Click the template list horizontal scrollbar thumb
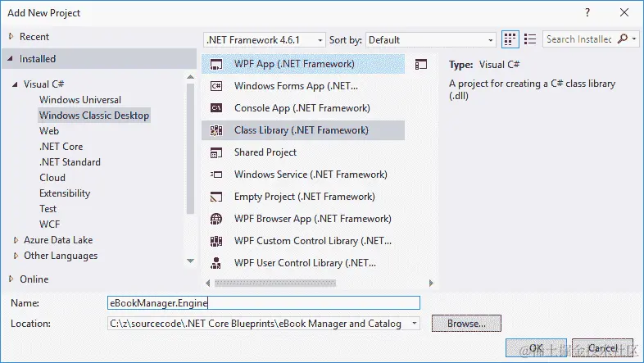The width and height of the screenshot is (644, 363). point(275,283)
